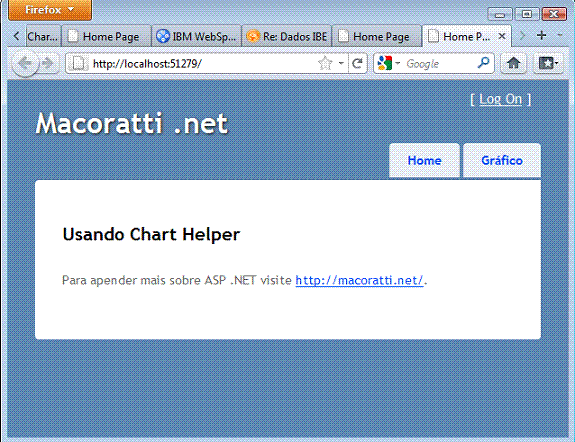Click the browser forward arrow button
The image size is (575, 442).
point(48,64)
